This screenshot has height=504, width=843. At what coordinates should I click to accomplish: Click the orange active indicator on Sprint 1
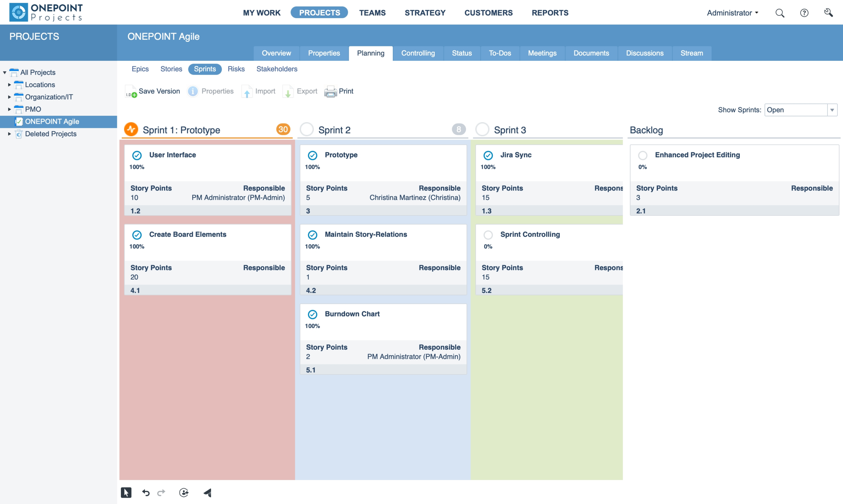tap(131, 129)
